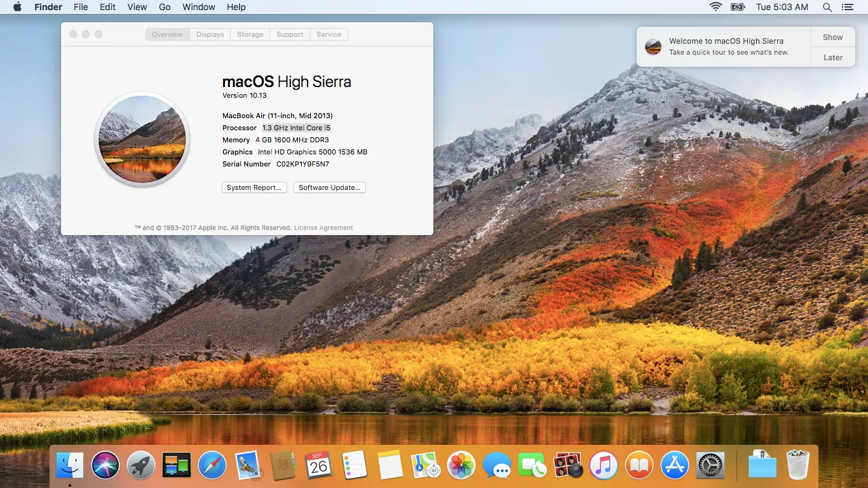This screenshot has width=868, height=488.
Task: Click the Wi-Fi status menu icon
Action: (715, 7)
